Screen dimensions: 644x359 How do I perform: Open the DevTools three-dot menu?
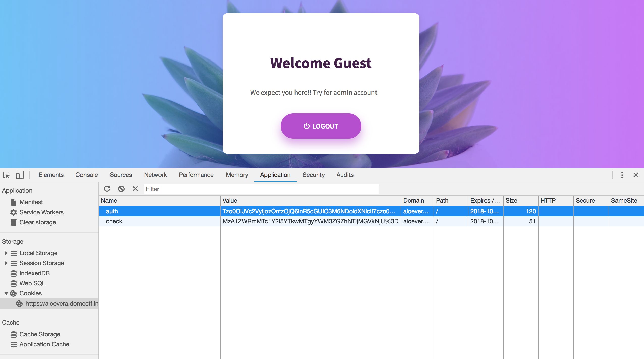[x=622, y=175]
